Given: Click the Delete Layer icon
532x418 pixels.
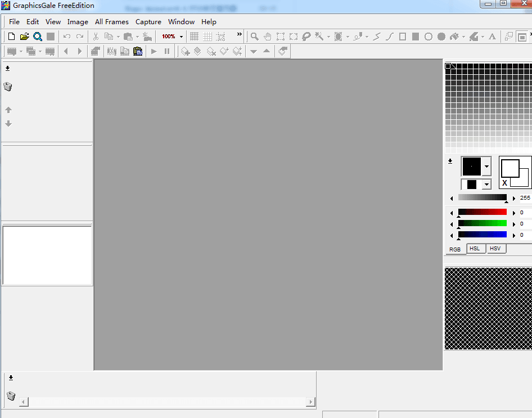Looking at the screenshot, I should (x=211, y=51).
